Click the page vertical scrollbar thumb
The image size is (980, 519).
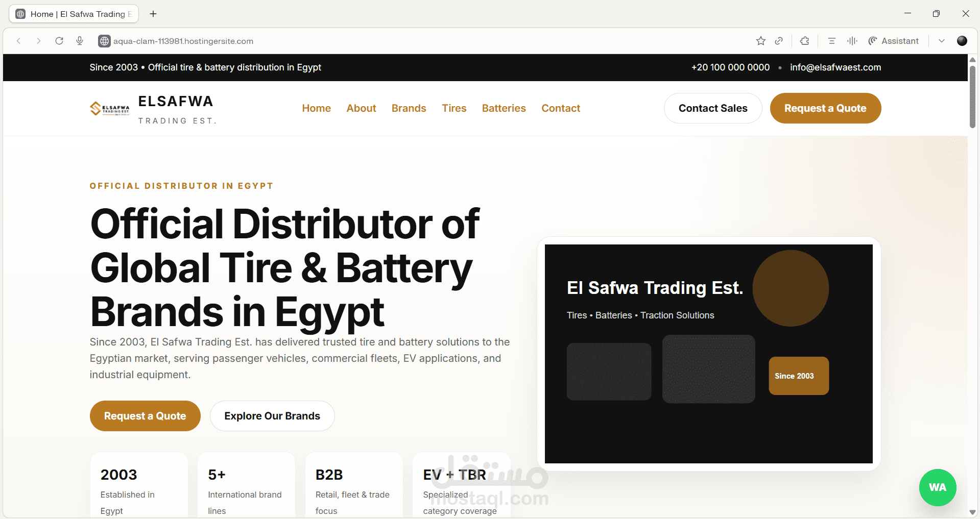[972, 97]
